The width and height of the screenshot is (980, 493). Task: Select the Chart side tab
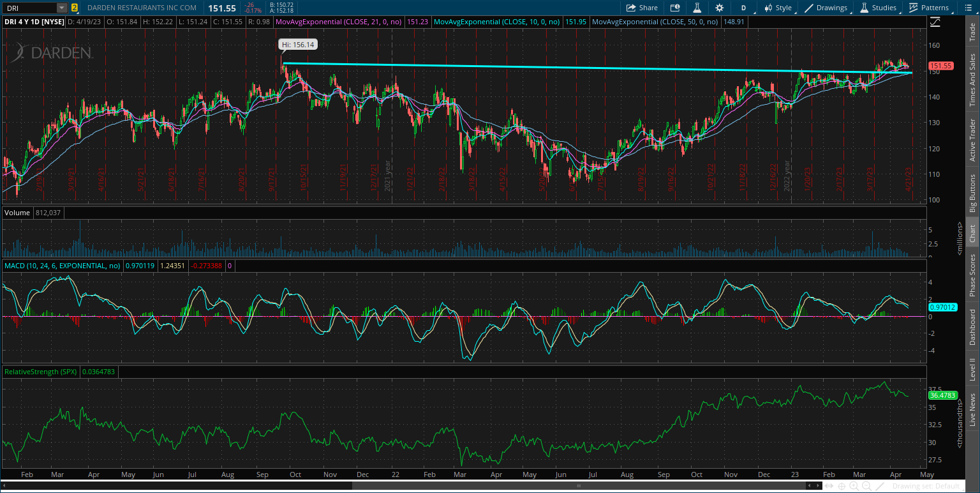972,233
